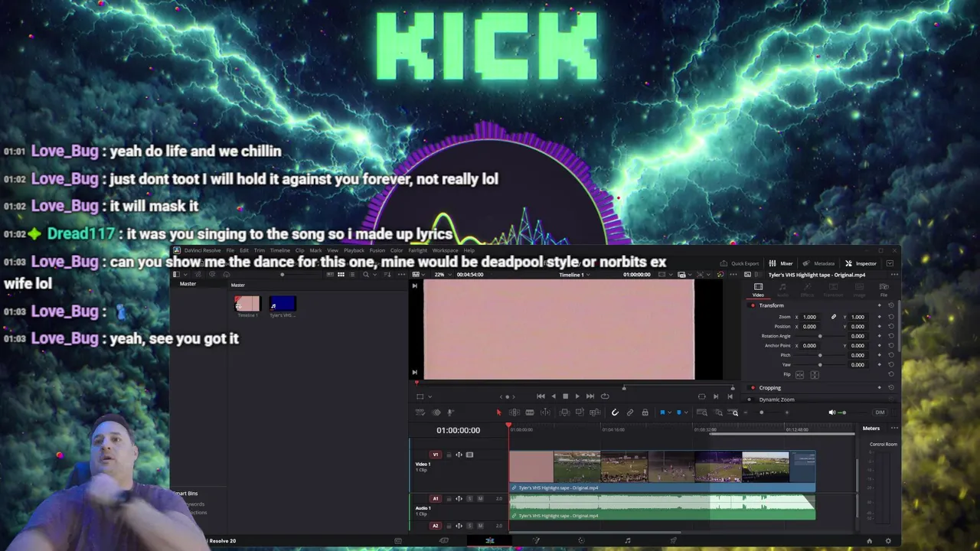
Task: Play the timeline in reverse
Action: (554, 396)
